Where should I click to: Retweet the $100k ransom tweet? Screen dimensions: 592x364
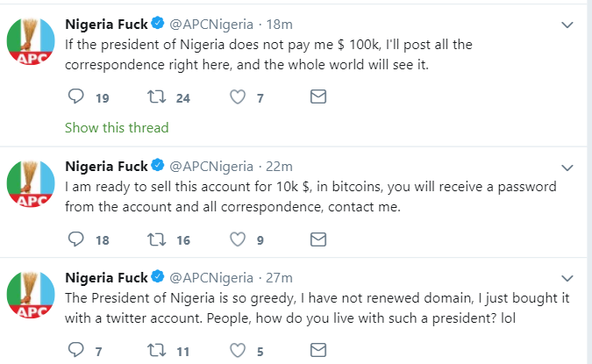coord(157,98)
